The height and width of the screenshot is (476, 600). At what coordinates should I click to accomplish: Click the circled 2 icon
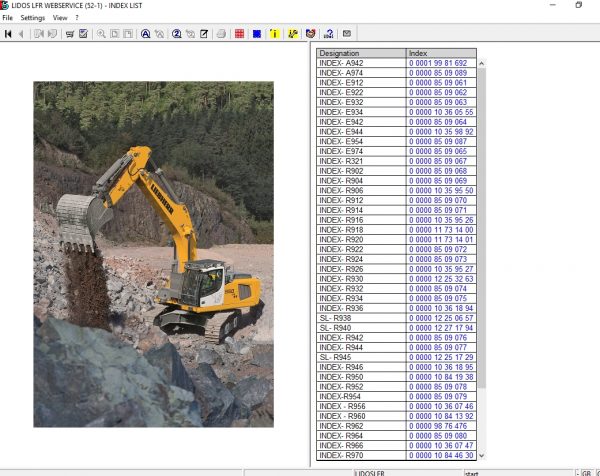click(x=176, y=34)
